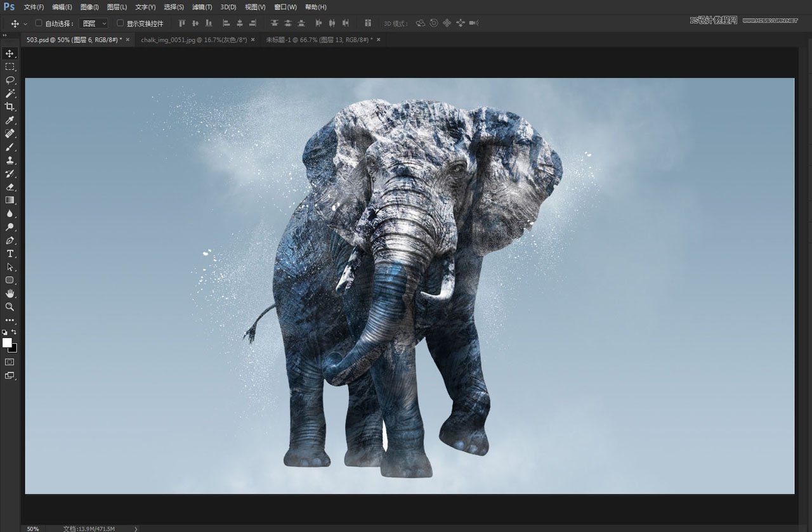812x532 pixels.
Task: Select the Lasso tool
Action: pyautogui.click(x=10, y=80)
